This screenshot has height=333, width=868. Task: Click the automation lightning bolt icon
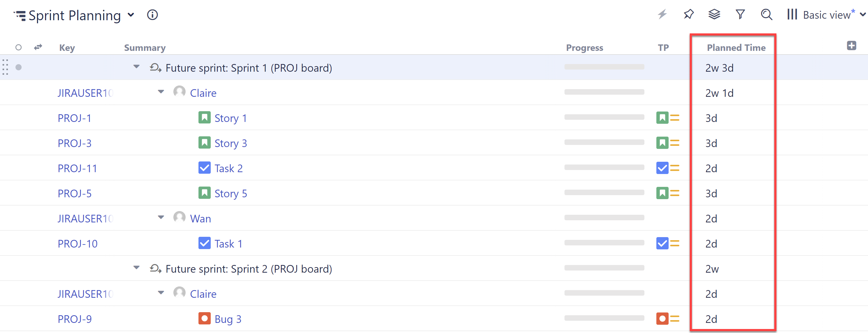(x=662, y=14)
